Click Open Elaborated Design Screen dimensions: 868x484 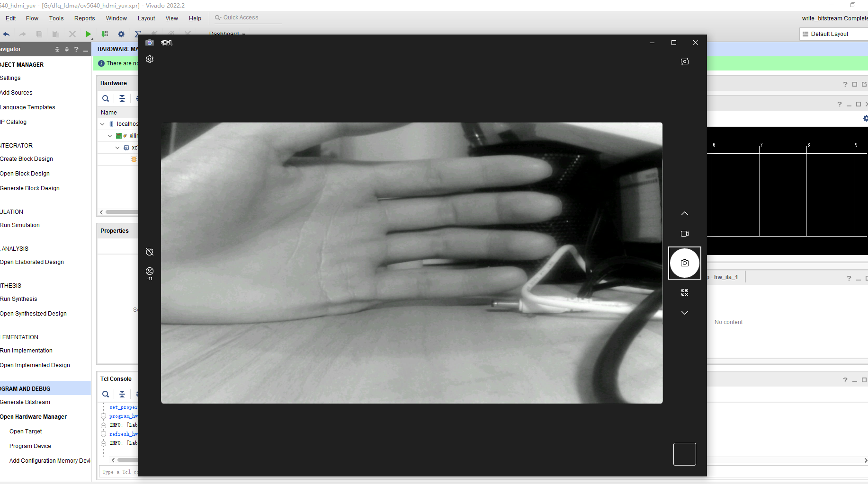(32, 262)
